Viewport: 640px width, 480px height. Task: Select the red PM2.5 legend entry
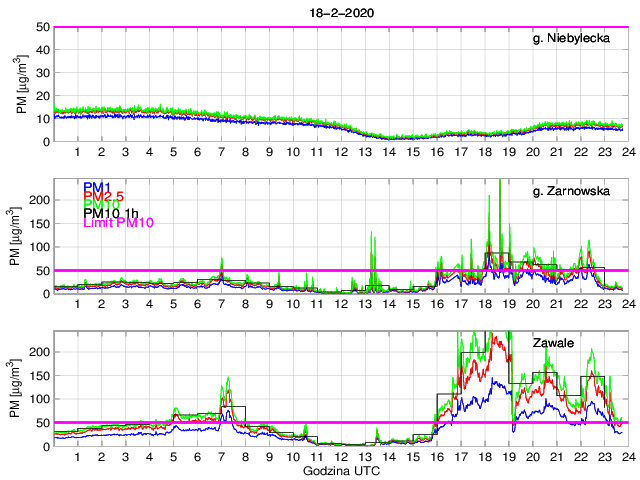pos(103,196)
